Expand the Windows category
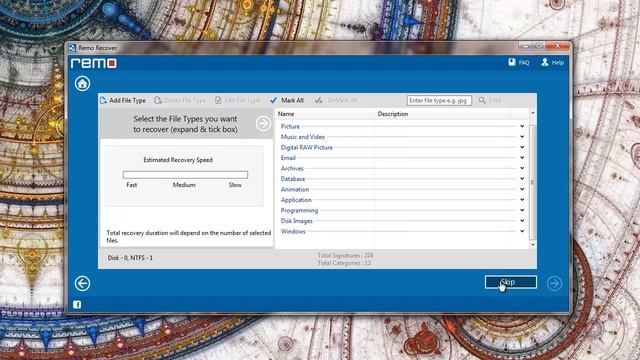 tap(522, 231)
